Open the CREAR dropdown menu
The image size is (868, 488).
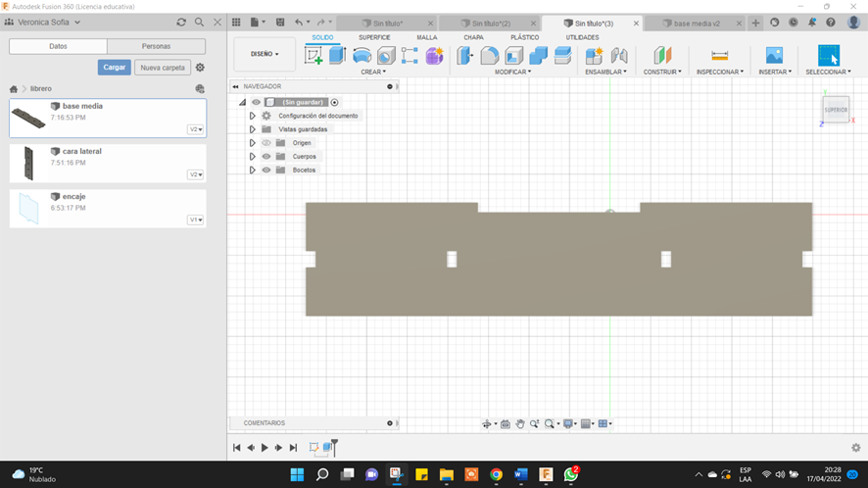tap(373, 72)
